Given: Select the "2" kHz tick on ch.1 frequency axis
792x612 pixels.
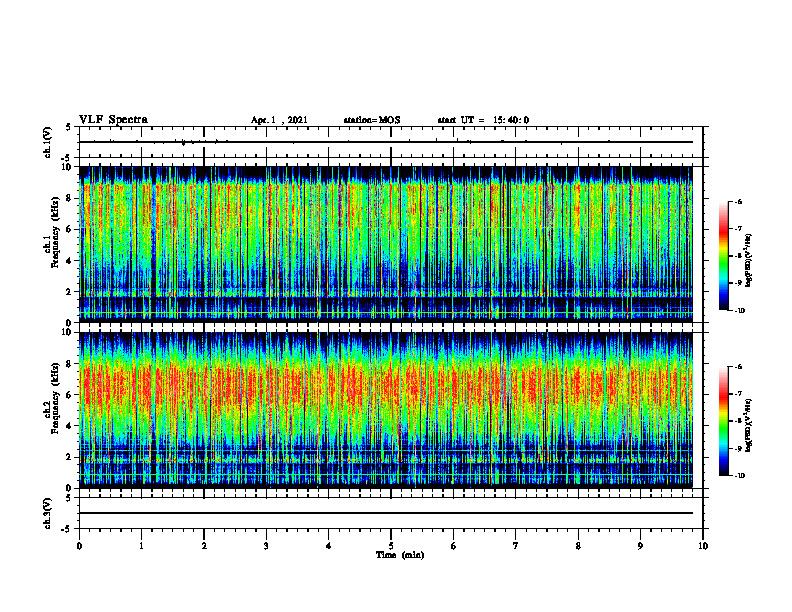Looking at the screenshot, I should coord(69,292).
